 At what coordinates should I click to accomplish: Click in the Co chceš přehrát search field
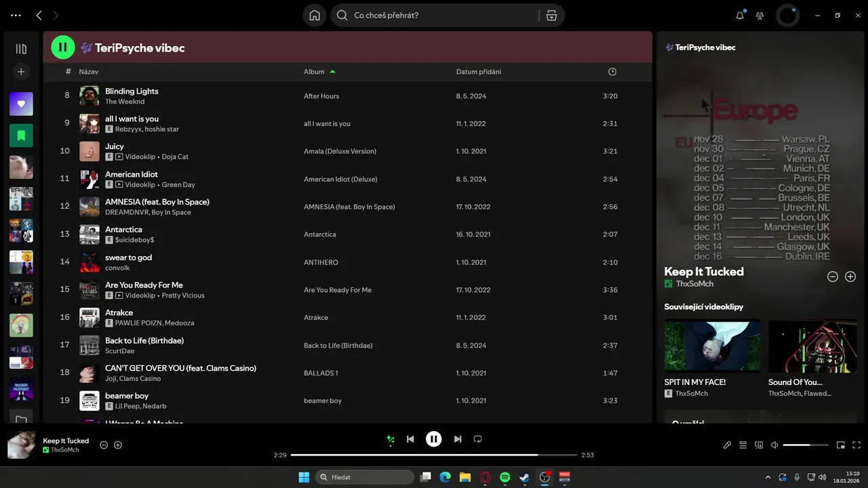coord(434,16)
